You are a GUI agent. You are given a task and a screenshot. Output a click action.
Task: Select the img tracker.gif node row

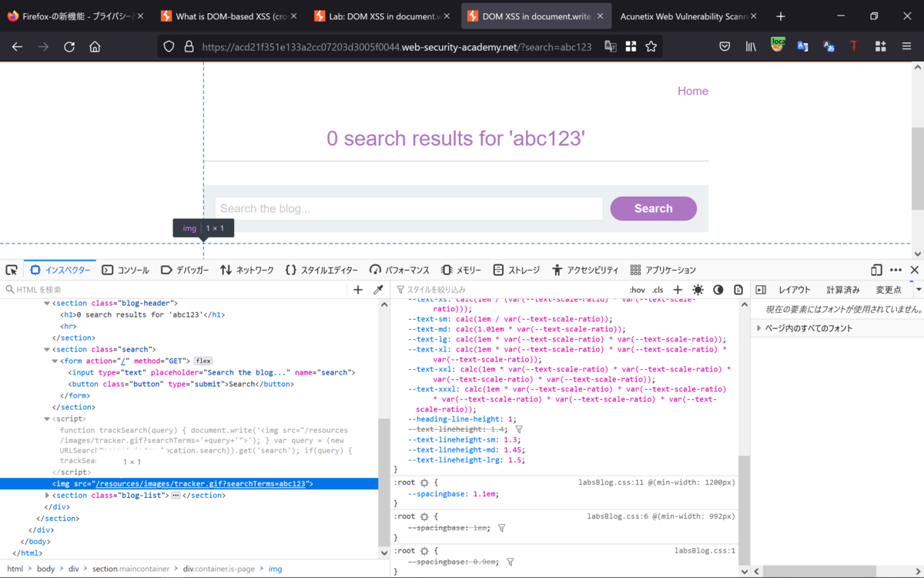click(189, 484)
